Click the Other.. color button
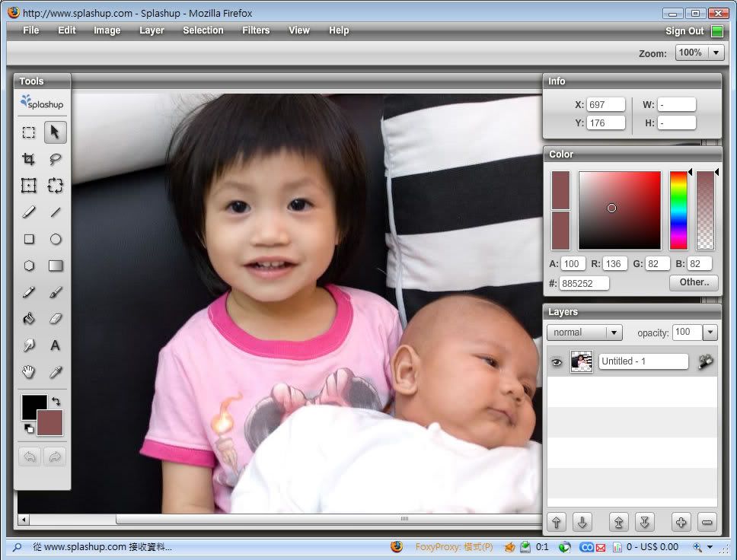737x560 pixels. coord(694,282)
